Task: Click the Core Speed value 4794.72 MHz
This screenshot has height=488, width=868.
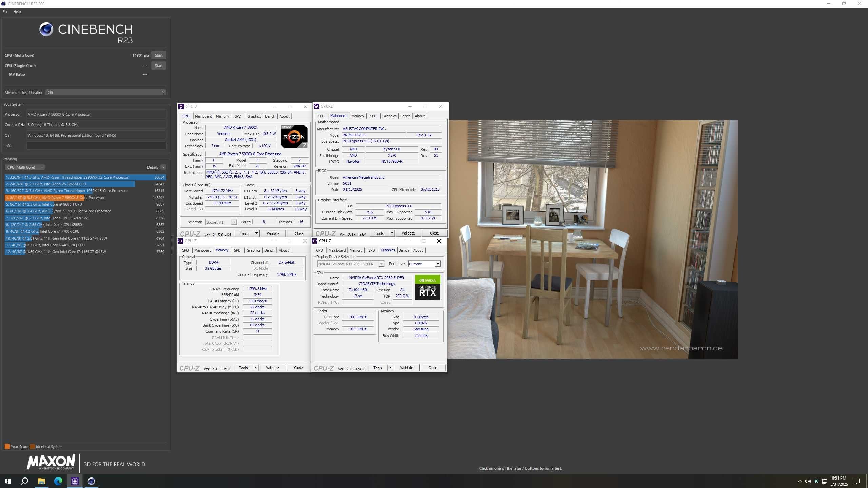Action: (222, 191)
